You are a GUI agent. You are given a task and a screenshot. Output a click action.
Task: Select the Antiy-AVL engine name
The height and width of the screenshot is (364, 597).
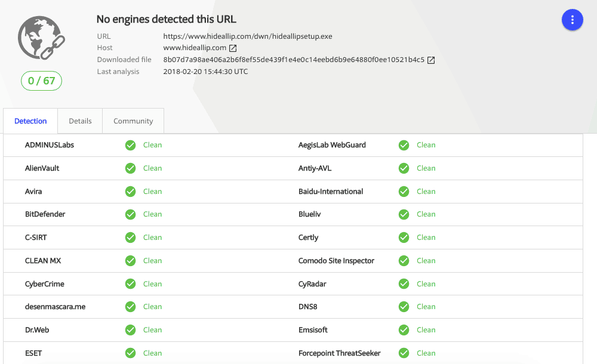[315, 168]
